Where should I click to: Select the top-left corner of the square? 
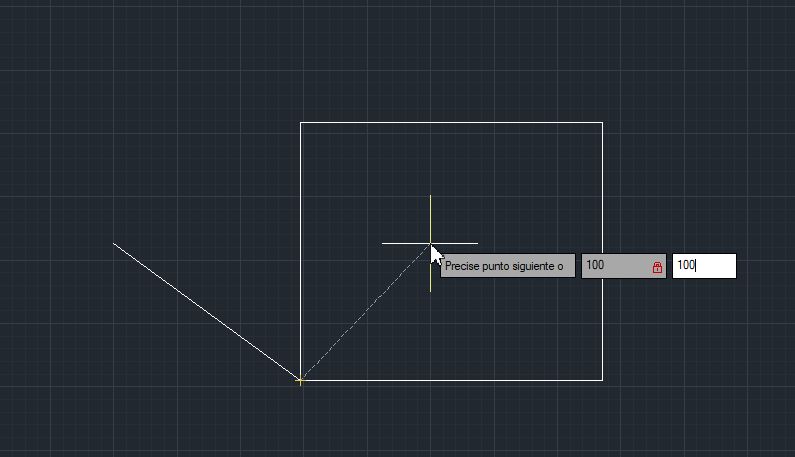[x=301, y=123]
